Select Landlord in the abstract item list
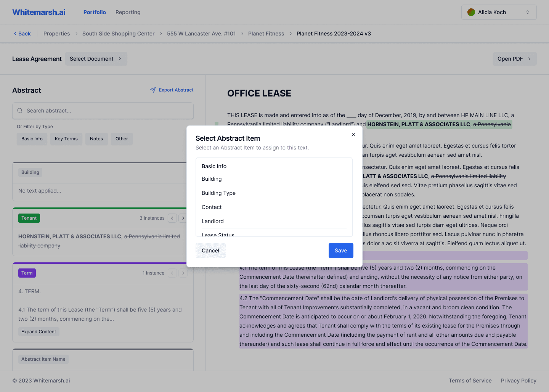Viewport: 549px width, 392px height. (x=274, y=221)
